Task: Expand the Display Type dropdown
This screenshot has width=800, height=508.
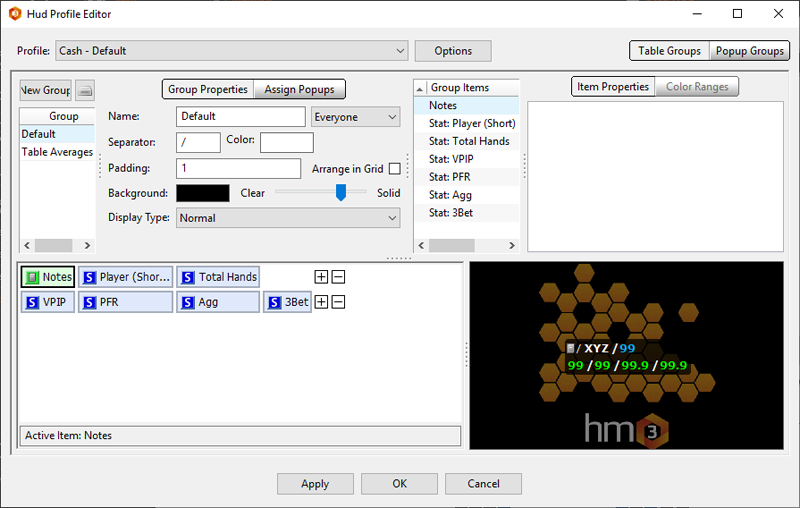Action: tap(288, 218)
